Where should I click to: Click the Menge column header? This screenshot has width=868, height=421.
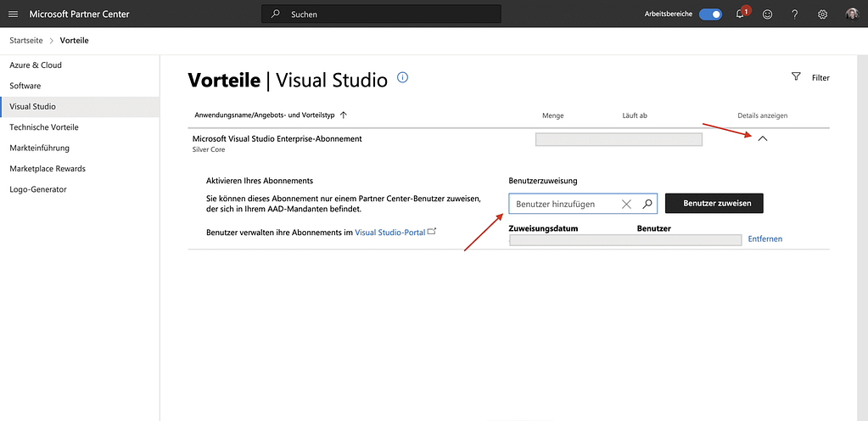click(552, 115)
